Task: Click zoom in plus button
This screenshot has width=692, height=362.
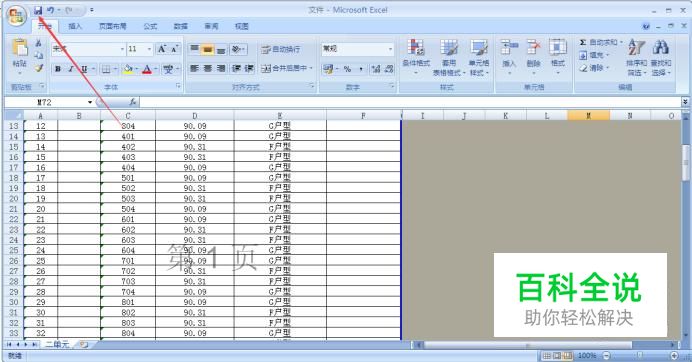Action: tap(674, 355)
